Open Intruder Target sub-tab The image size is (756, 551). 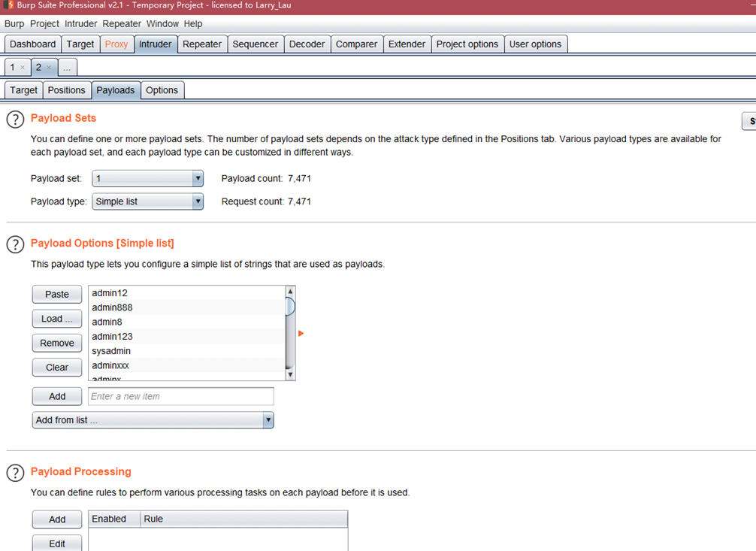23,90
